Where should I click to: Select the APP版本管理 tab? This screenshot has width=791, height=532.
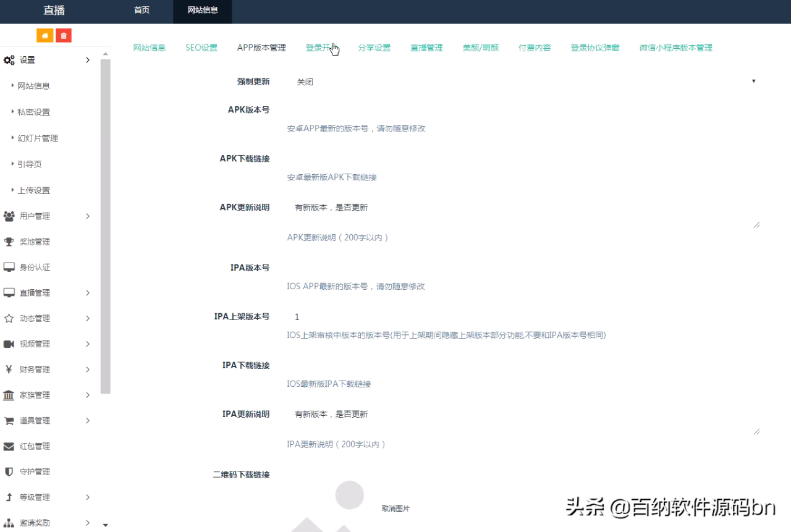tap(261, 48)
